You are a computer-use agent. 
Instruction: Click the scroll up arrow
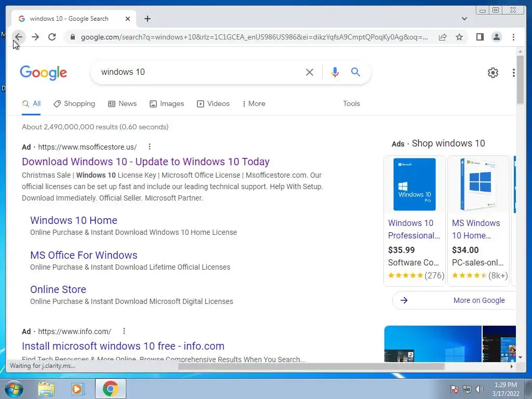[520, 51]
